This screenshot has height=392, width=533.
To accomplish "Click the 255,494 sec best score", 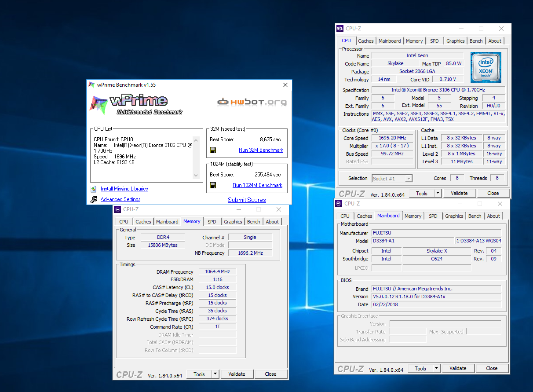I will 267,175.
